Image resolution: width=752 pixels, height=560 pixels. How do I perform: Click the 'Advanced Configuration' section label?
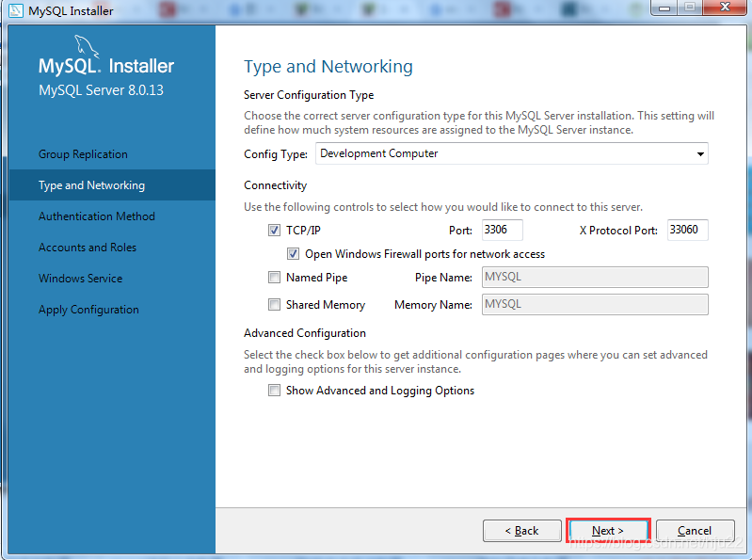click(305, 333)
